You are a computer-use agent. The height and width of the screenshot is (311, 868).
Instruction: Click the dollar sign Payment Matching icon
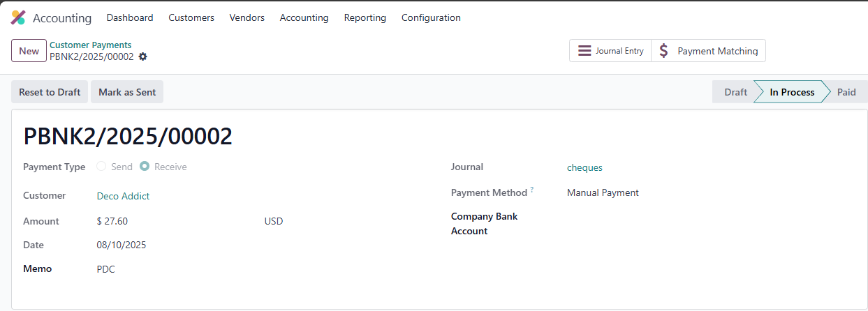click(664, 51)
